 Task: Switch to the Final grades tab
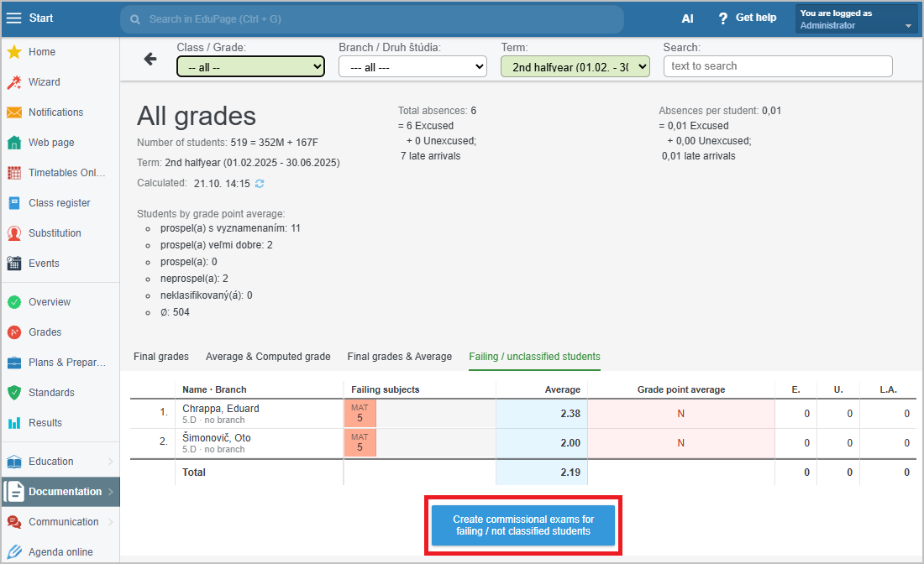pos(161,357)
